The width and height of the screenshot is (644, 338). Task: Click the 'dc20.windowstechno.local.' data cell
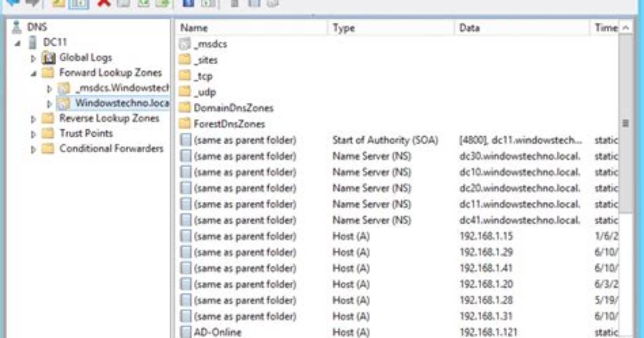click(520, 188)
